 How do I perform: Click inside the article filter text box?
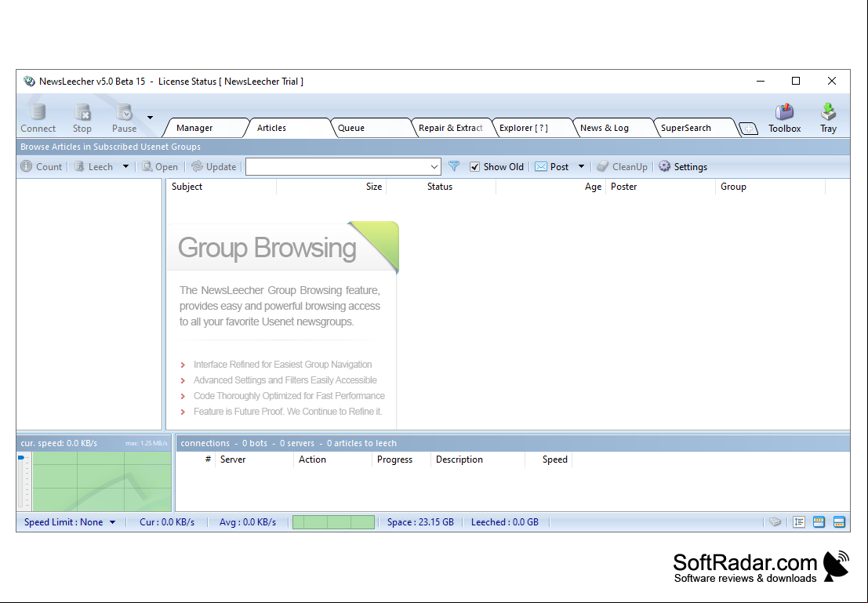pos(336,167)
